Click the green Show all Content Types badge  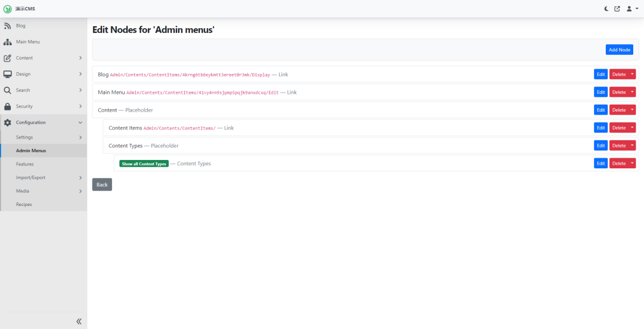pos(144,164)
